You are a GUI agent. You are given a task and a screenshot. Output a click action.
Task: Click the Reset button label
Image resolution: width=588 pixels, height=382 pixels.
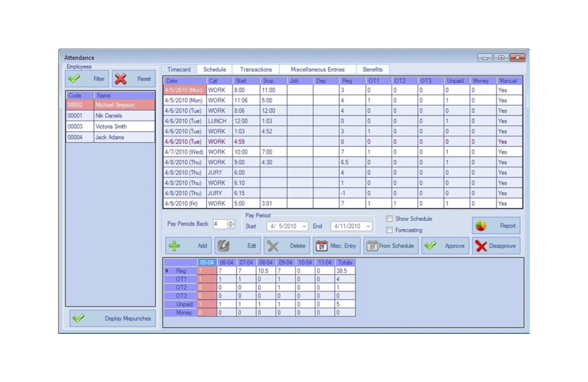[x=144, y=79]
